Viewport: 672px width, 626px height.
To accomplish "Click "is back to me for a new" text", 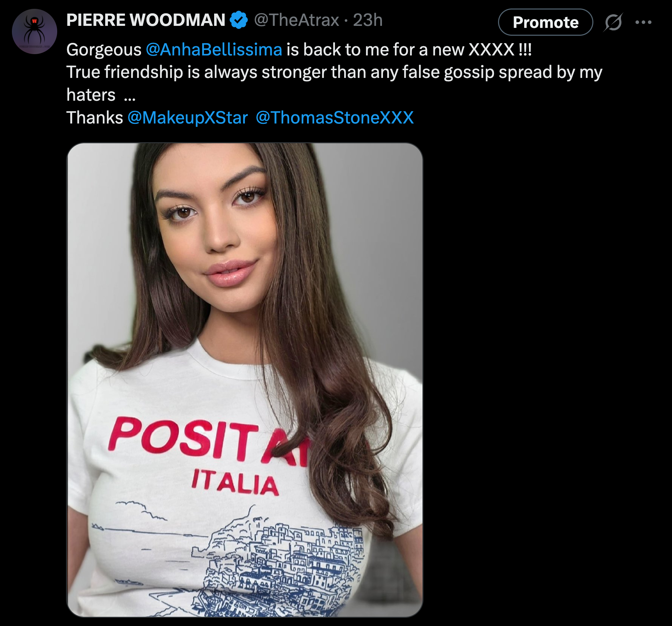I will click(x=375, y=50).
